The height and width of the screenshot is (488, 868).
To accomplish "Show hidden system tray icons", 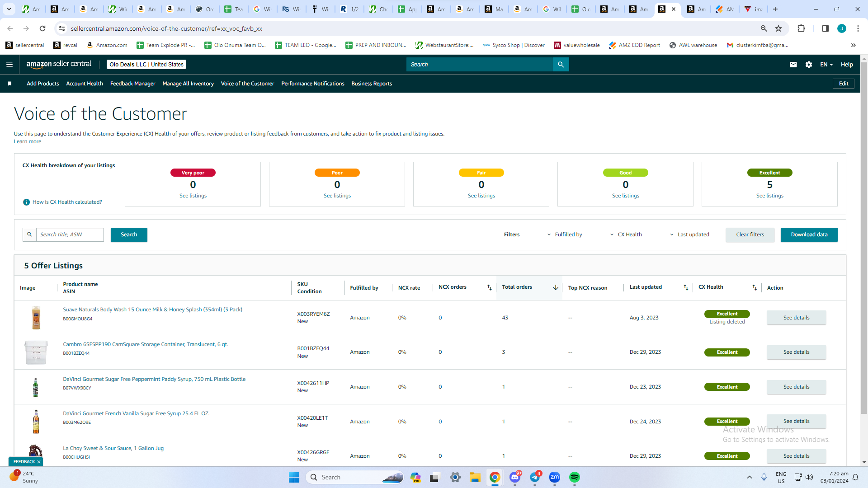I will pyautogui.click(x=749, y=477).
